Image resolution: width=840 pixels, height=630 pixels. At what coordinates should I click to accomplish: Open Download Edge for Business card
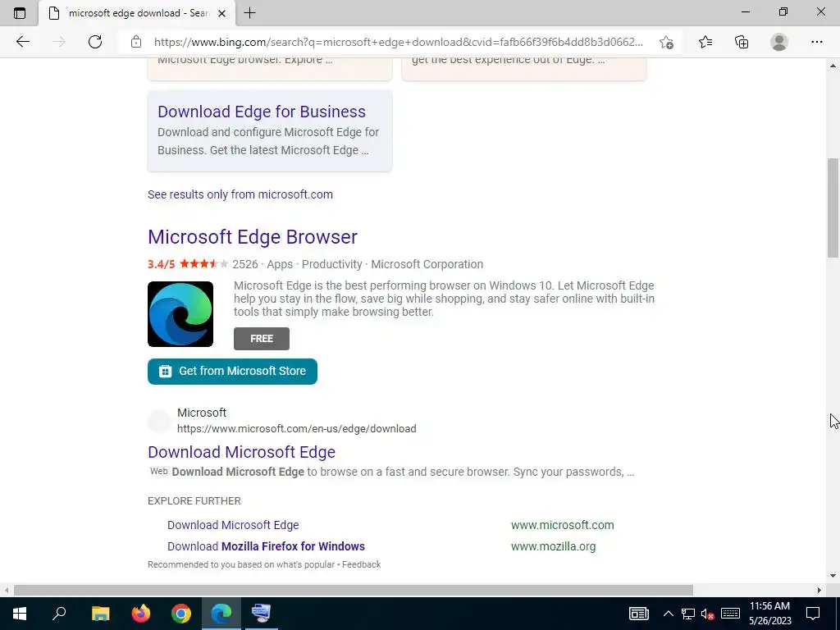[x=269, y=130]
